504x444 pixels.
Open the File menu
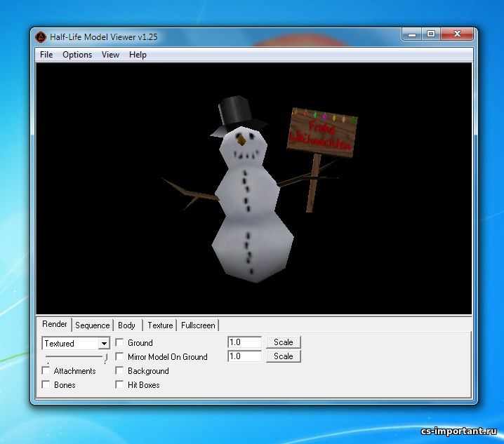click(46, 55)
